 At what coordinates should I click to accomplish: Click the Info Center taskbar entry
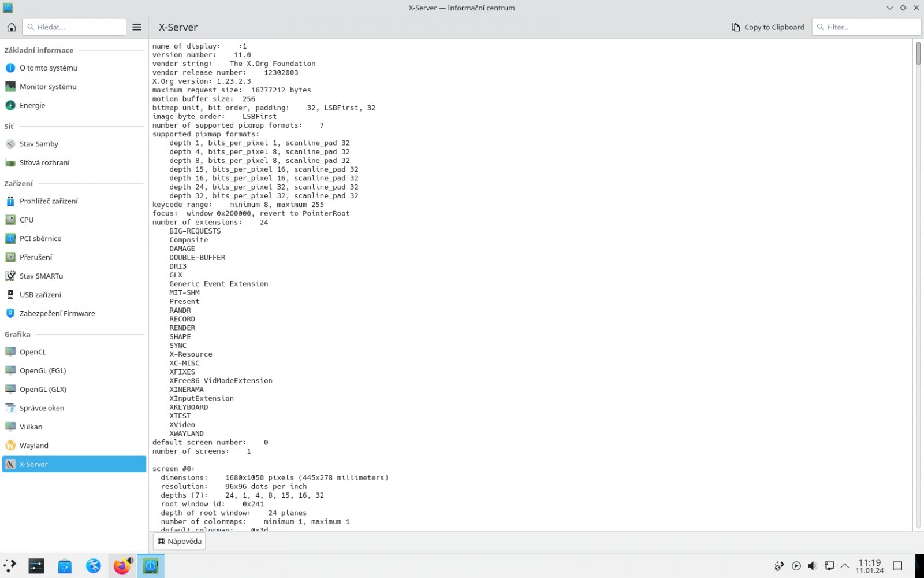(x=151, y=566)
